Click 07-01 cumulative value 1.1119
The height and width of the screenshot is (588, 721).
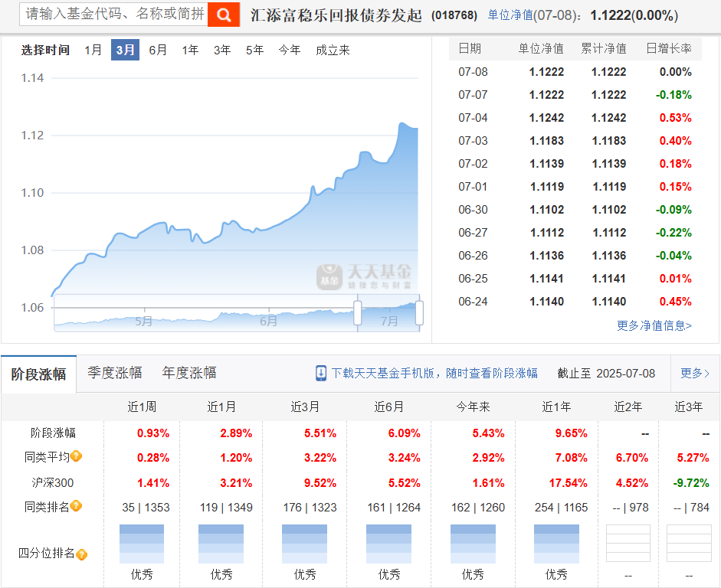point(609,187)
